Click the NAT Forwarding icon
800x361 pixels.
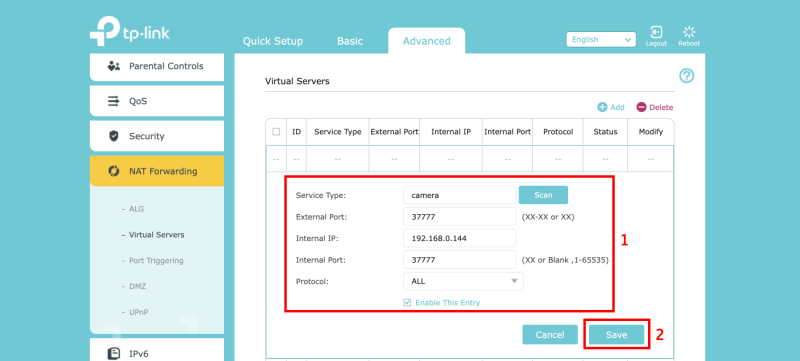point(114,171)
